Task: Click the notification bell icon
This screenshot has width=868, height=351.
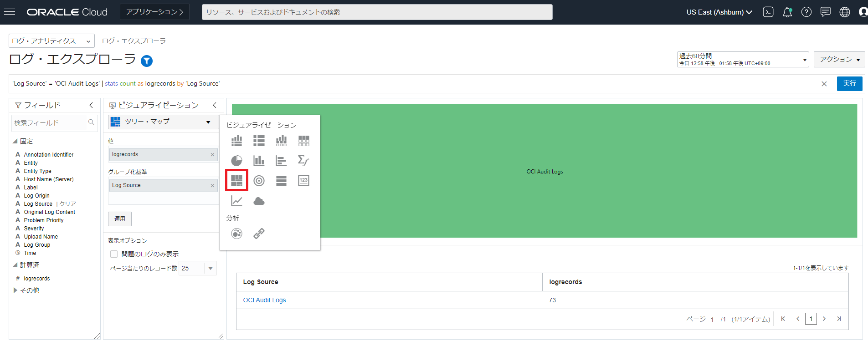Action: pyautogui.click(x=787, y=12)
